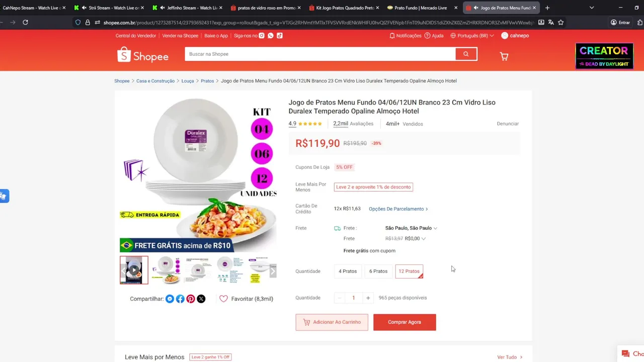Reload the page with browser refresh icon
The height and width of the screenshot is (362, 644).
(25, 22)
